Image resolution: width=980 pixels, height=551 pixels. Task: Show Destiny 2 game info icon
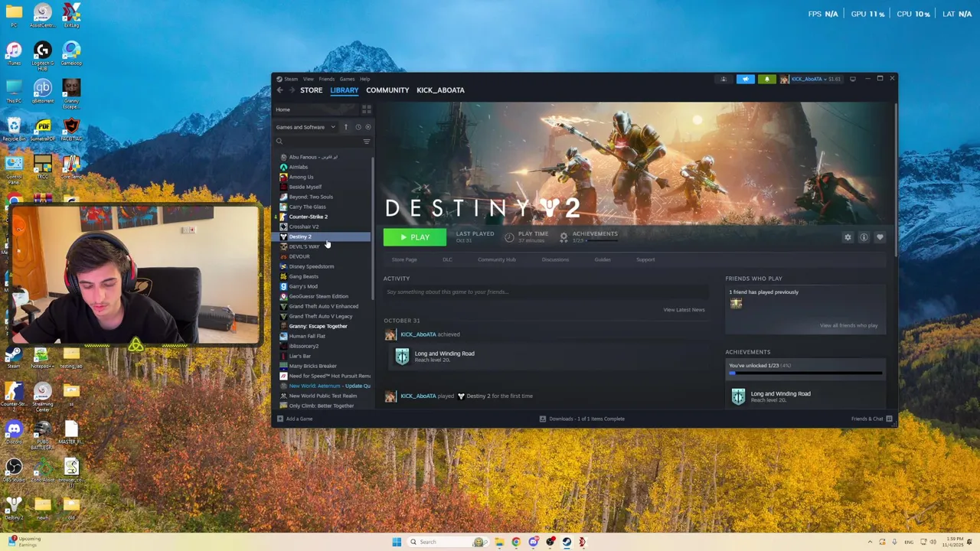[x=864, y=237]
